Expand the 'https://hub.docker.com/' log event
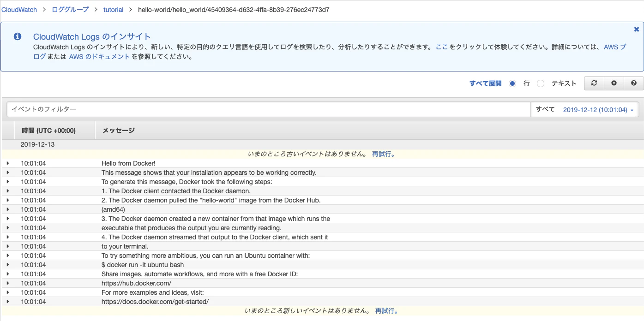The image size is (644, 321). (x=7, y=283)
